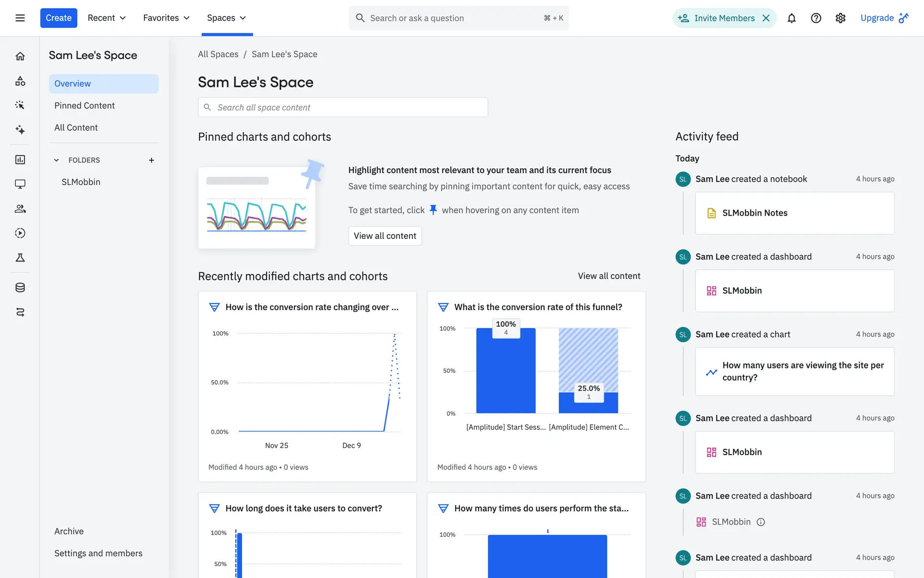
Task: Open the notifications bell
Action: pos(791,18)
